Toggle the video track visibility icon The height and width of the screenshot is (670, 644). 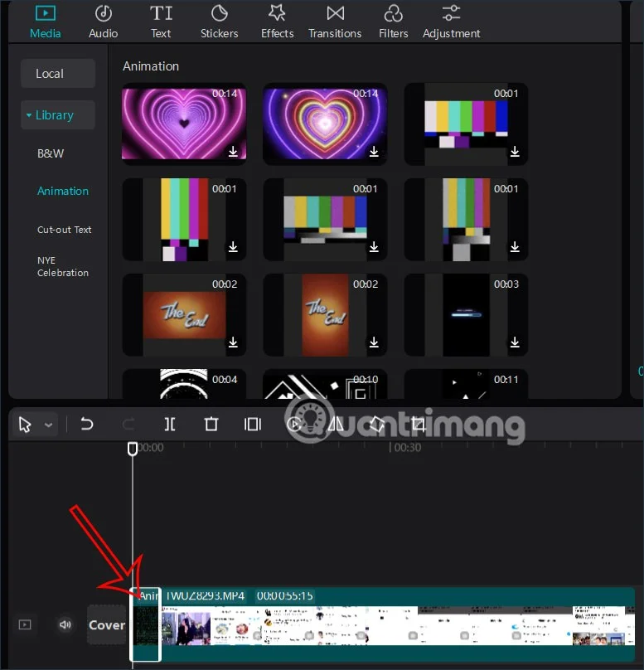(25, 624)
